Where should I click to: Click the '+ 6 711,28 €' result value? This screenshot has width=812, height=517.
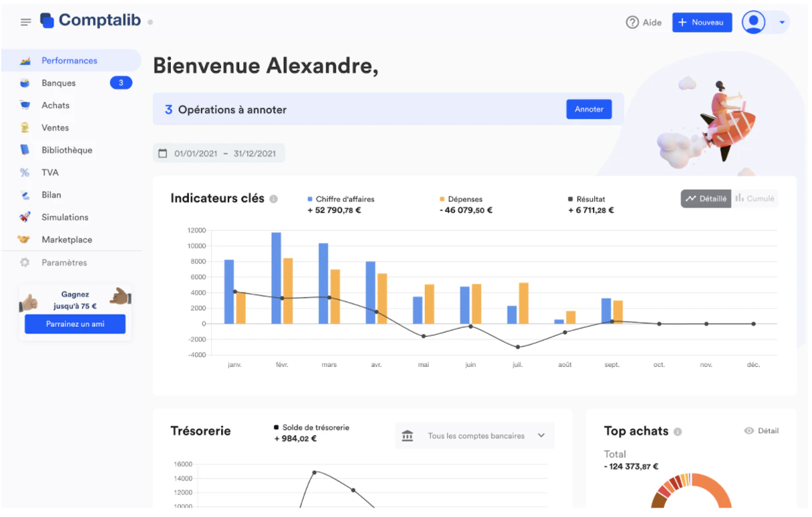click(x=591, y=210)
